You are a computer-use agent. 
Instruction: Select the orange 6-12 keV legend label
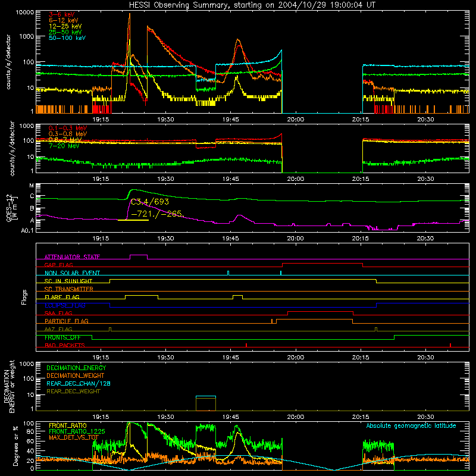coord(64,20)
